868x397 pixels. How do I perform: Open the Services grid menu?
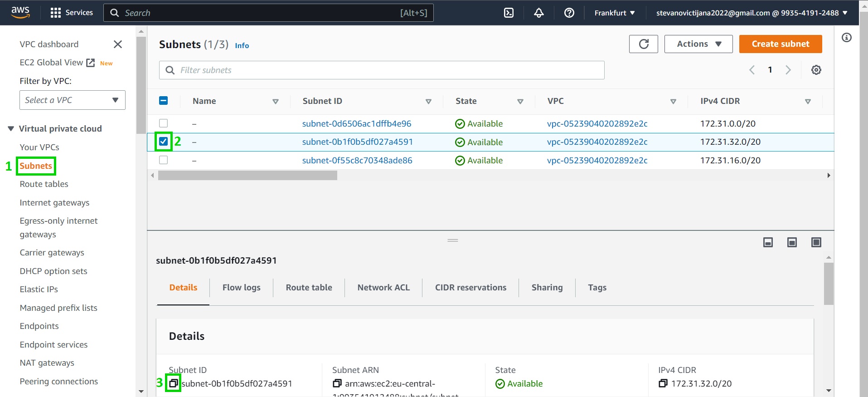[x=72, y=13]
